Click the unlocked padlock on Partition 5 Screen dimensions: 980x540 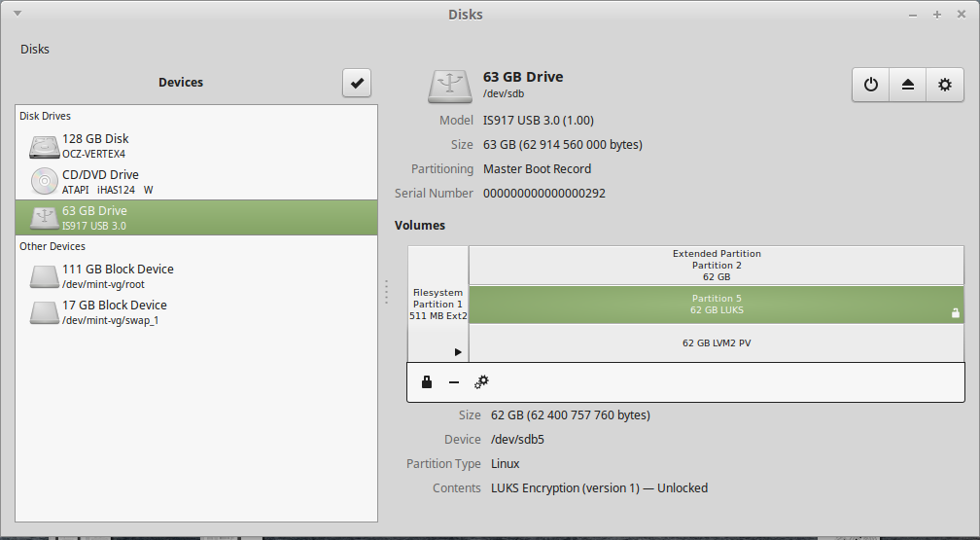(x=955, y=313)
